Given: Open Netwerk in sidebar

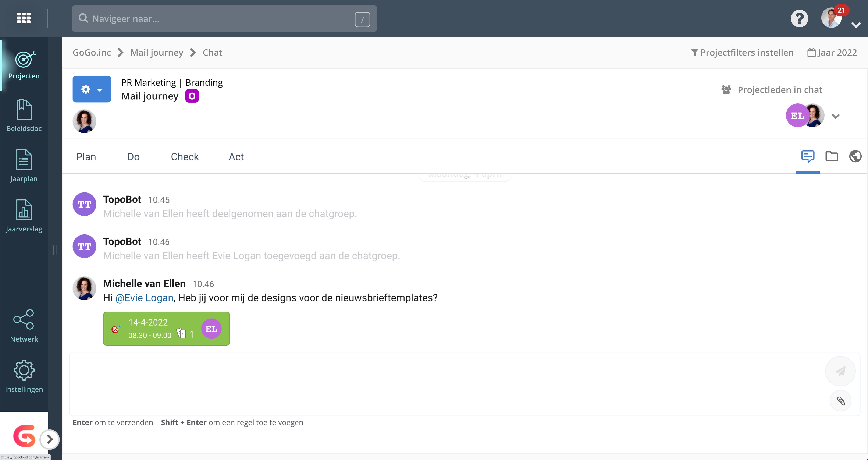Looking at the screenshot, I should point(24,326).
